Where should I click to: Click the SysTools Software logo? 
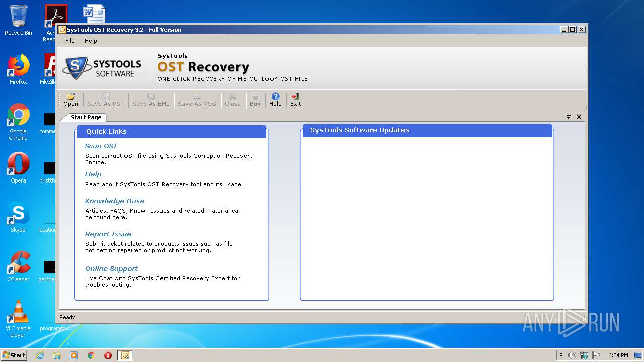click(102, 67)
